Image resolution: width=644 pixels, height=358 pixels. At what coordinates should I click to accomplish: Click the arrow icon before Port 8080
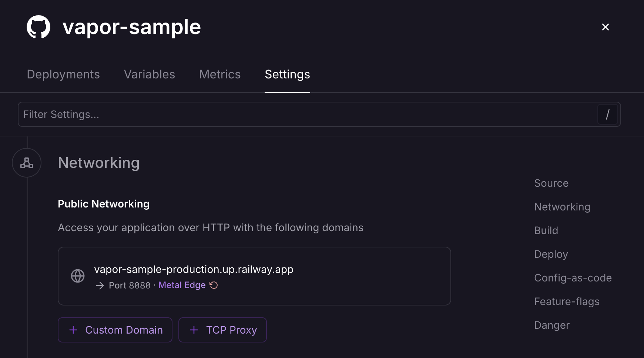click(100, 285)
